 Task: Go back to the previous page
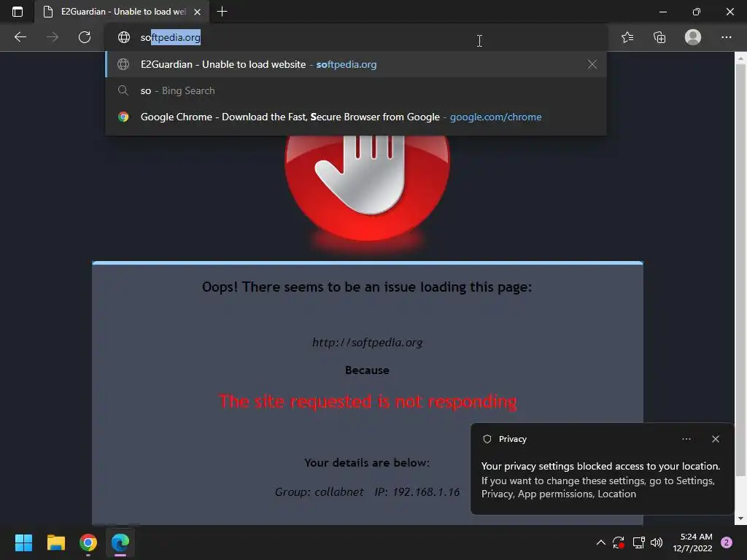click(20, 37)
